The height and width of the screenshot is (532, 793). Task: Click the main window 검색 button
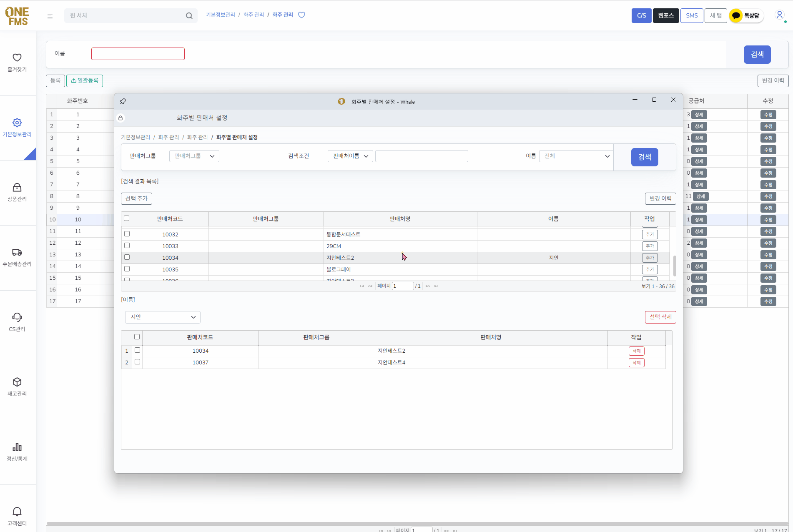(x=757, y=55)
